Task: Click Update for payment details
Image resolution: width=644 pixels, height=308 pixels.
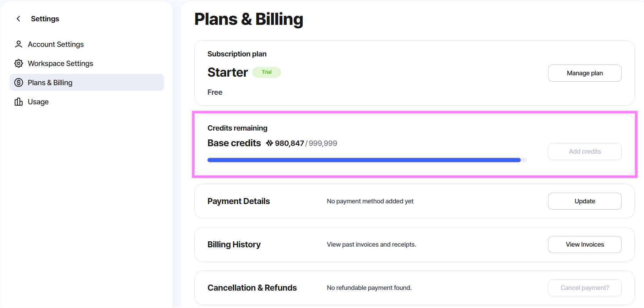Action: (x=585, y=201)
